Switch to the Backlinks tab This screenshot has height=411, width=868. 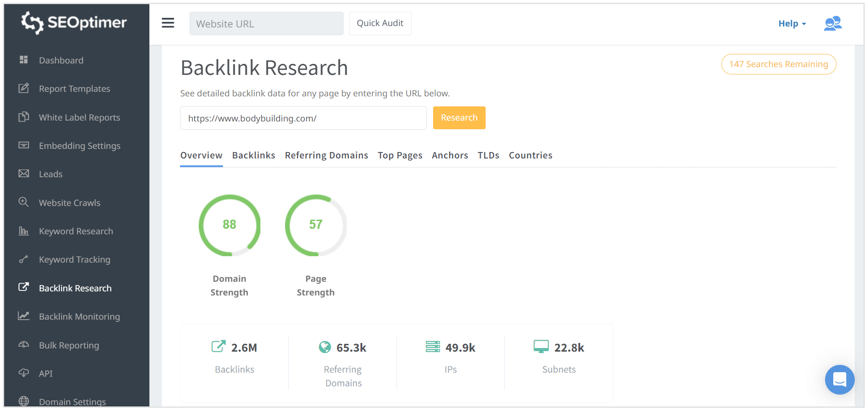(254, 155)
